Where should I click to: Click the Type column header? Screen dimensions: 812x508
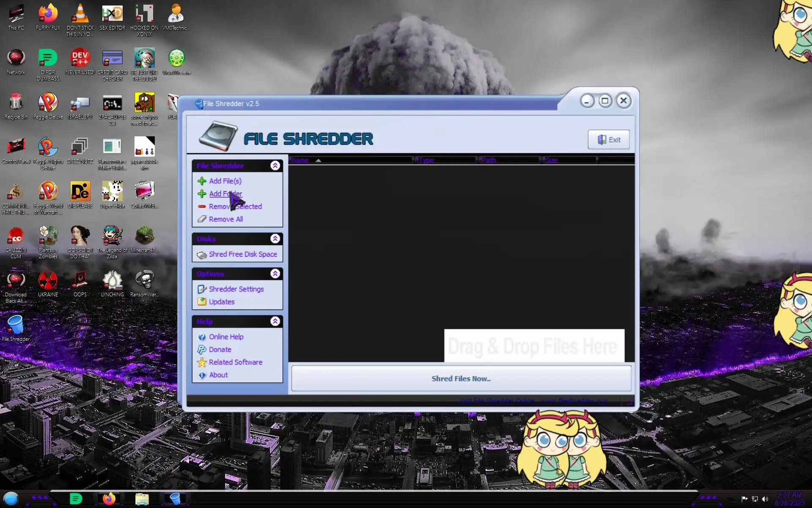coord(426,160)
